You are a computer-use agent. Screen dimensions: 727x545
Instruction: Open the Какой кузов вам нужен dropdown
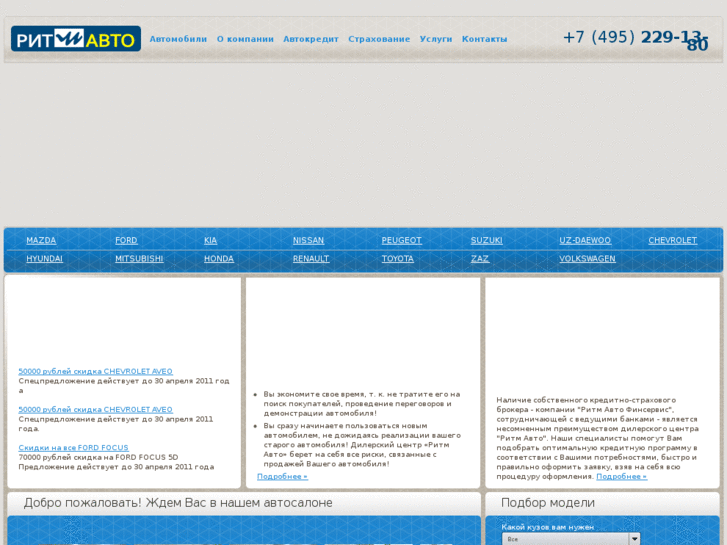571,539
